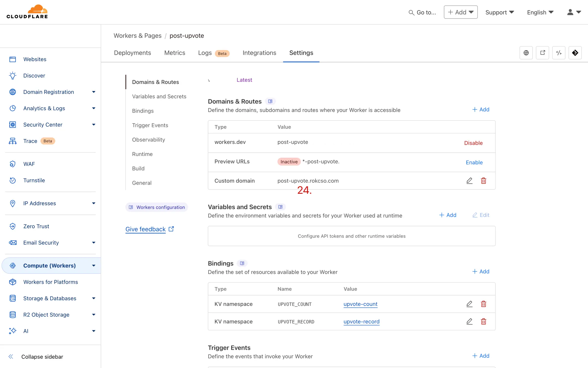Delete the UPVOTE_COUNT binding

pos(483,304)
